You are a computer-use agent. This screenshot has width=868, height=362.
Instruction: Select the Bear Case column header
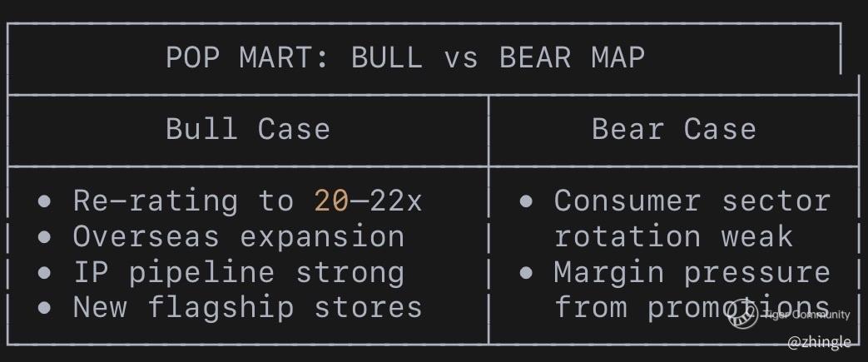(x=674, y=130)
